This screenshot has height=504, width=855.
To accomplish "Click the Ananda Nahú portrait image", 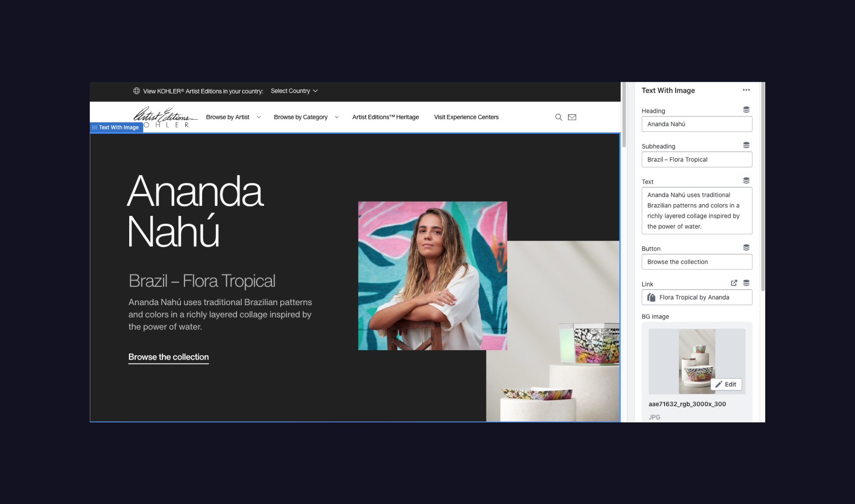I will click(x=432, y=276).
